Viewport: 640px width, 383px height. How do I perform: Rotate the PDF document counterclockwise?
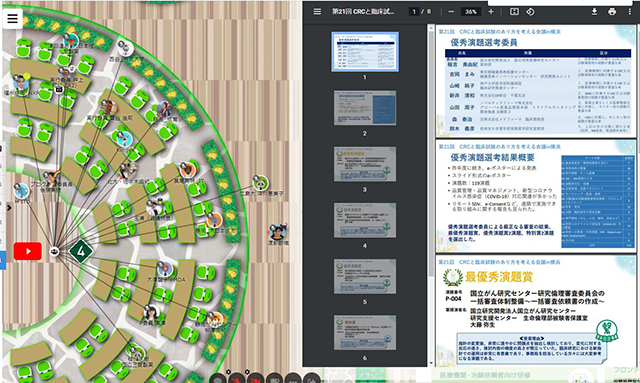tap(530, 11)
